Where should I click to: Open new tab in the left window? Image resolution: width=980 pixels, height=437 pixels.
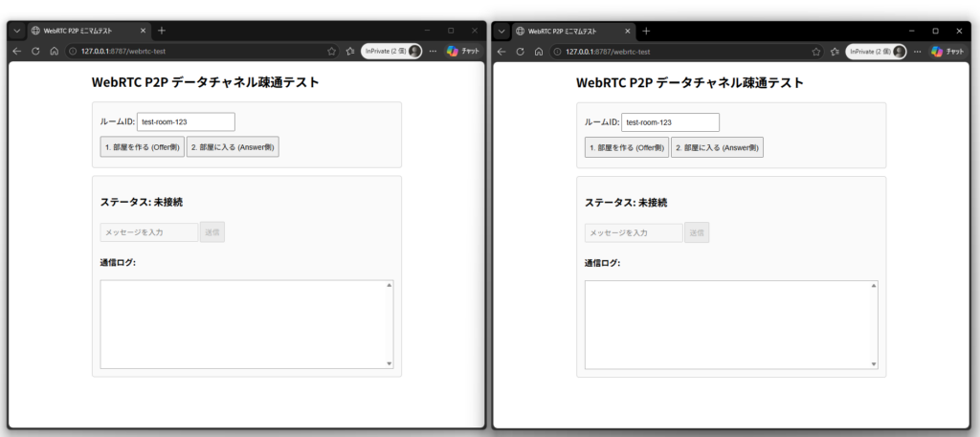(x=161, y=31)
